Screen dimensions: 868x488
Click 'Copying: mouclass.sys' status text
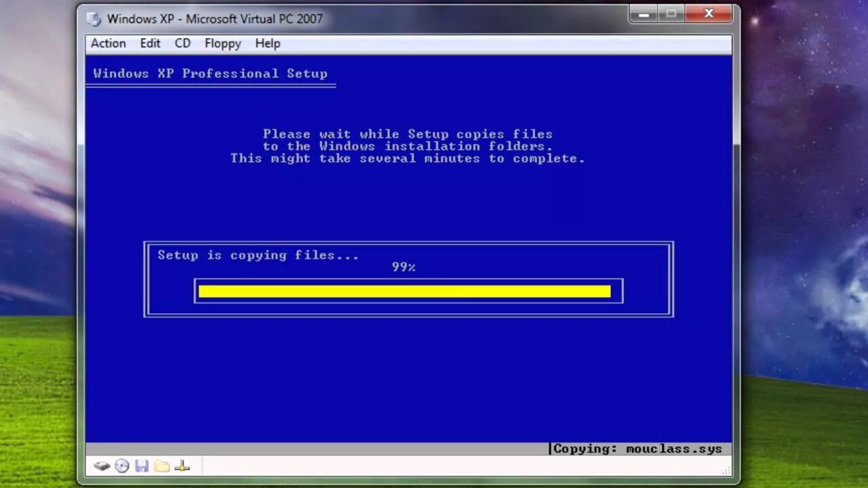pyautogui.click(x=637, y=449)
